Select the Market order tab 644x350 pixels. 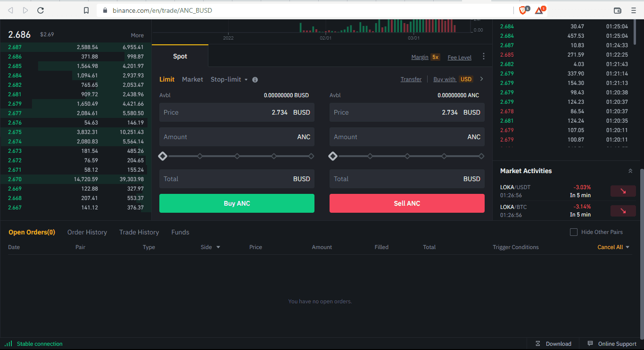(192, 79)
